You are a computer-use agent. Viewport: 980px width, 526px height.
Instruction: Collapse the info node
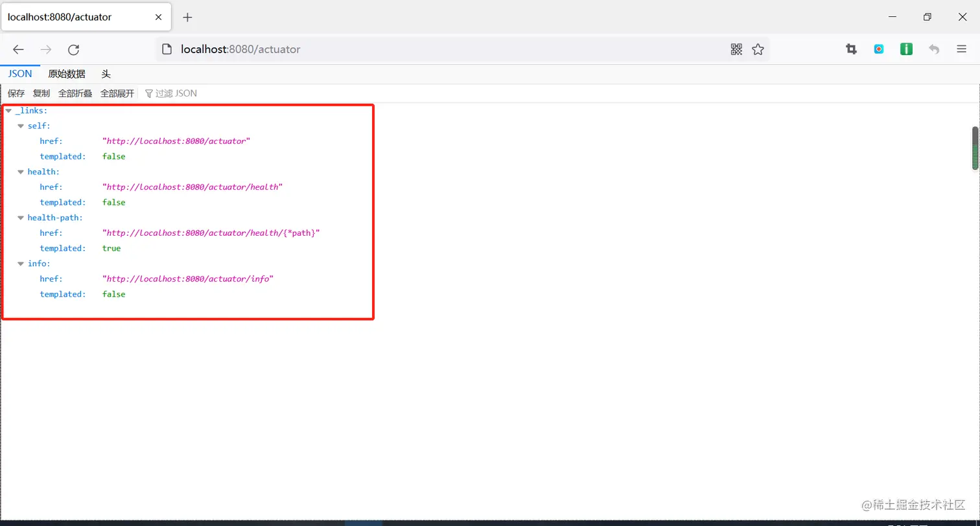point(21,264)
